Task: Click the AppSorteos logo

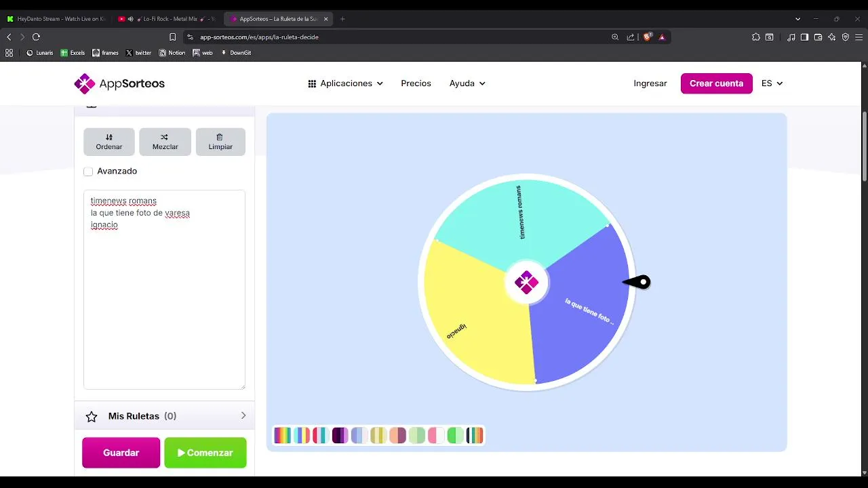Action: 119,83
